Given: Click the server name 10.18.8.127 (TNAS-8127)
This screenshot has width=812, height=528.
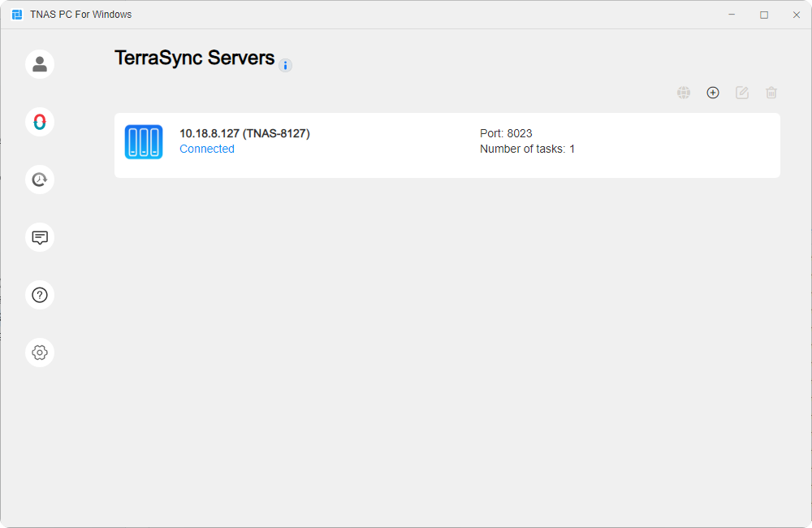Looking at the screenshot, I should [x=244, y=133].
